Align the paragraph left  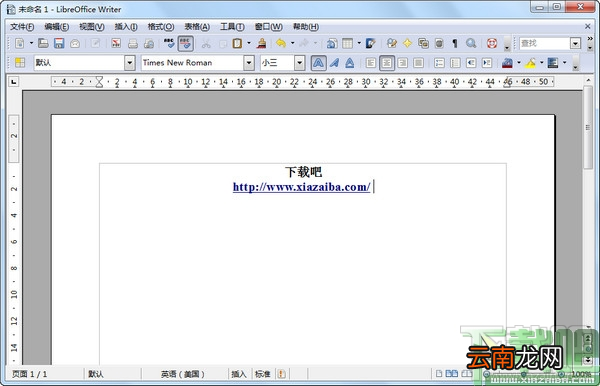pos(370,63)
